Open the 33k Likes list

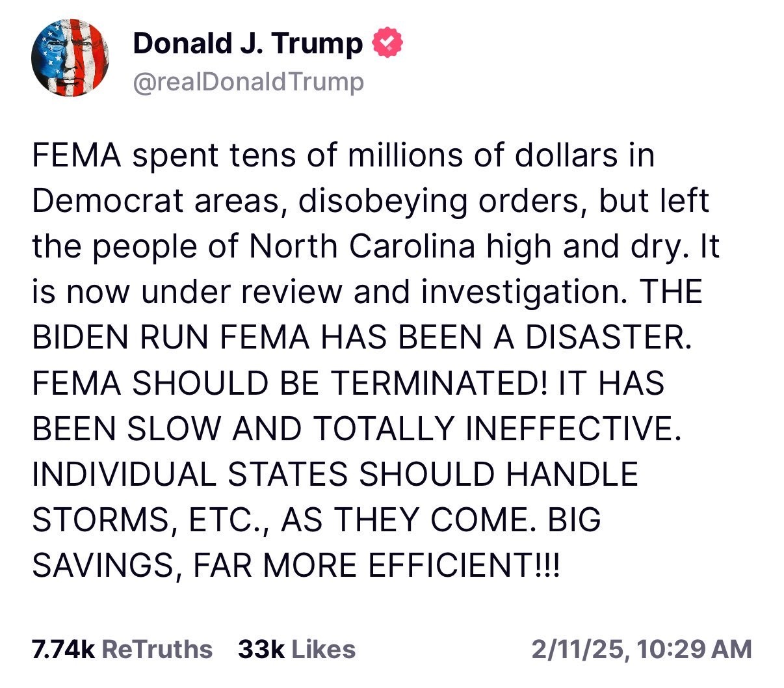pyautogui.click(x=296, y=649)
